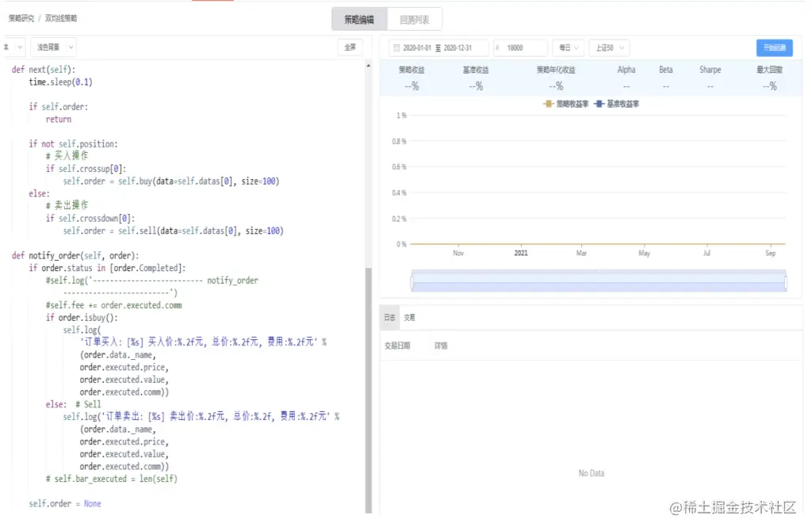812x531 pixels.
Task: Click the Beta metric label
Action: 665,70
